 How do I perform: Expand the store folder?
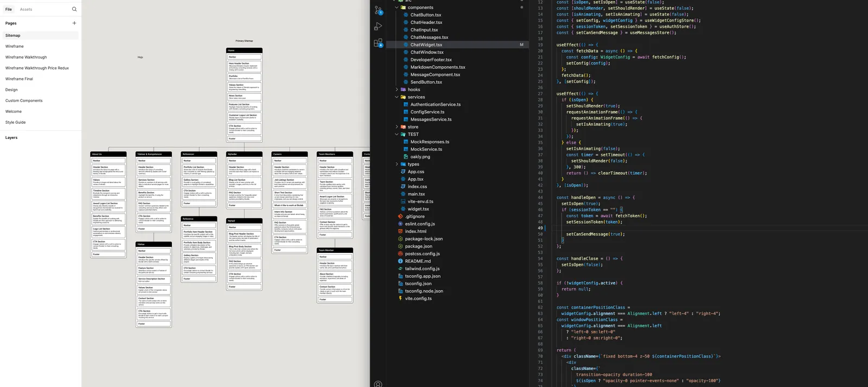pyautogui.click(x=397, y=127)
